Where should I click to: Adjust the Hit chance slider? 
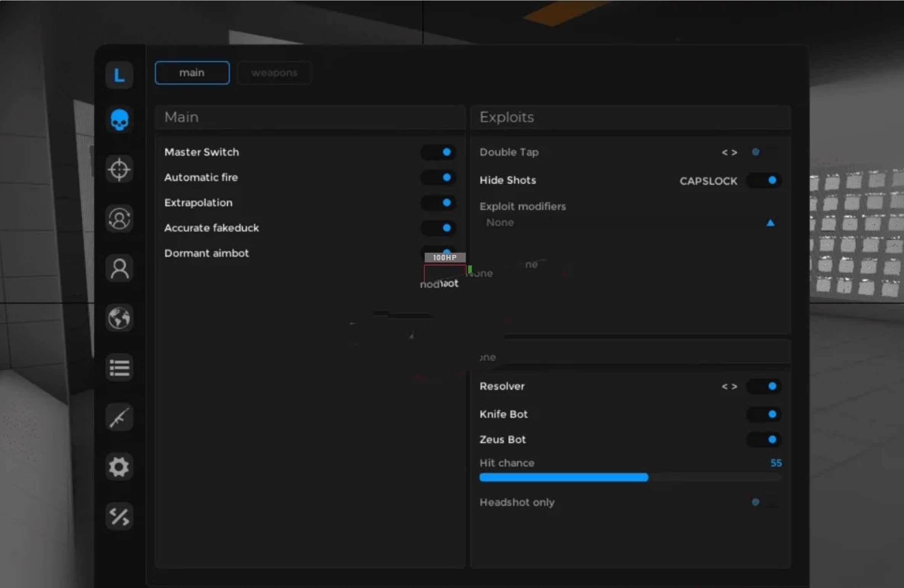tap(630, 477)
